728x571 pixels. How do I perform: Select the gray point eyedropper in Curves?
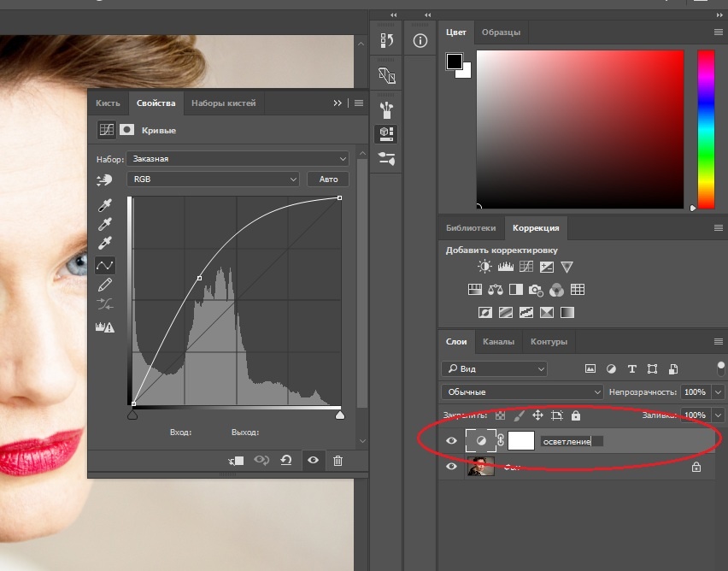point(105,223)
